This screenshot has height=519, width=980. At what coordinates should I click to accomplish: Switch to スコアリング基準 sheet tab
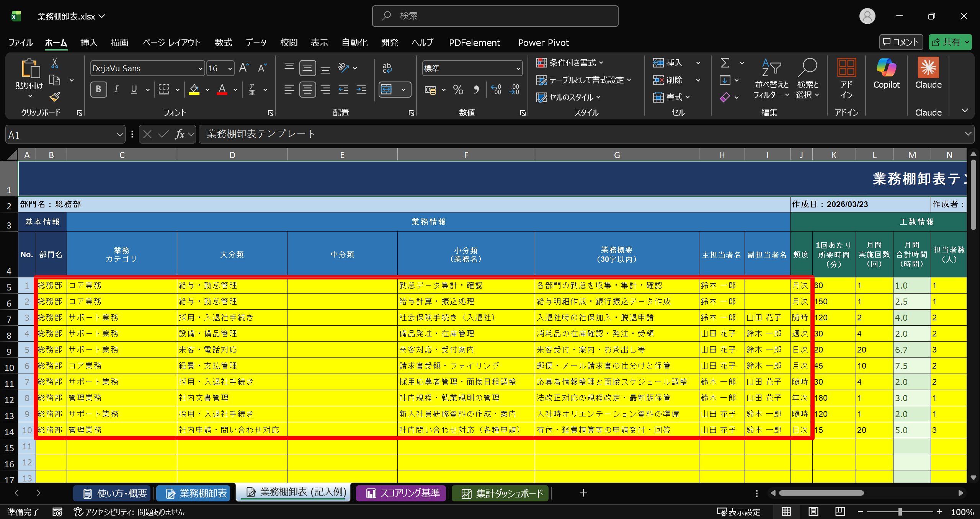(x=402, y=493)
